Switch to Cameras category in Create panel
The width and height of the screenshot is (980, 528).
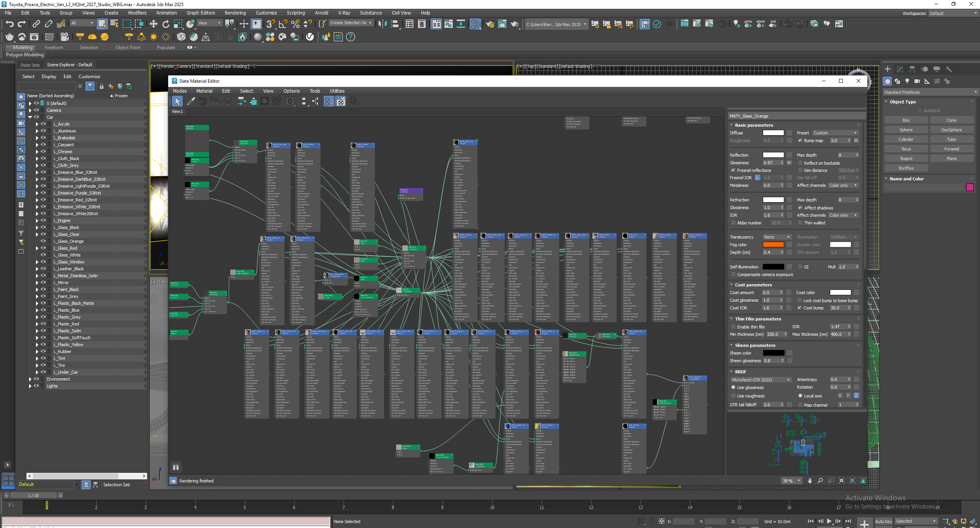pyautogui.click(x=917, y=81)
